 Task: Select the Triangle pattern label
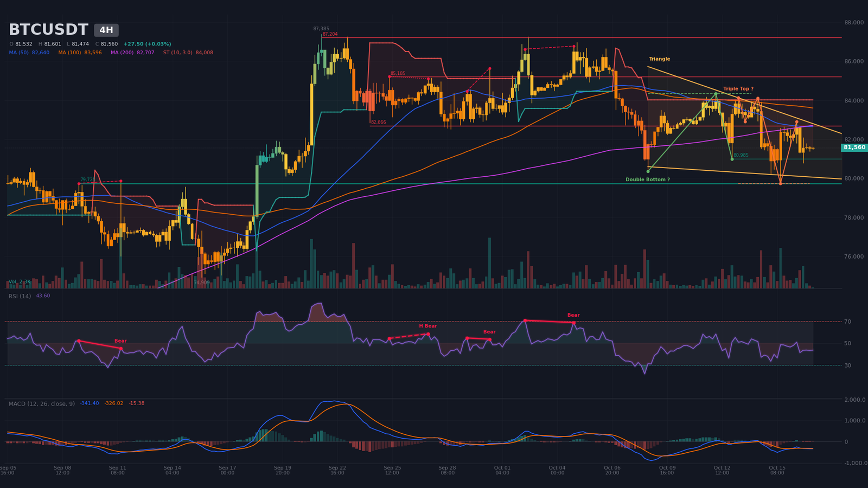(x=659, y=59)
